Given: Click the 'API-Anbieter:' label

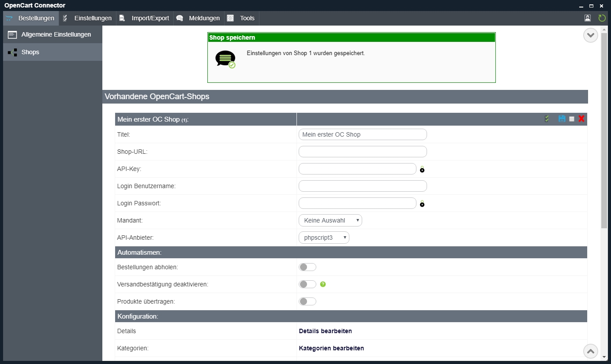Looking at the screenshot, I should (135, 238).
